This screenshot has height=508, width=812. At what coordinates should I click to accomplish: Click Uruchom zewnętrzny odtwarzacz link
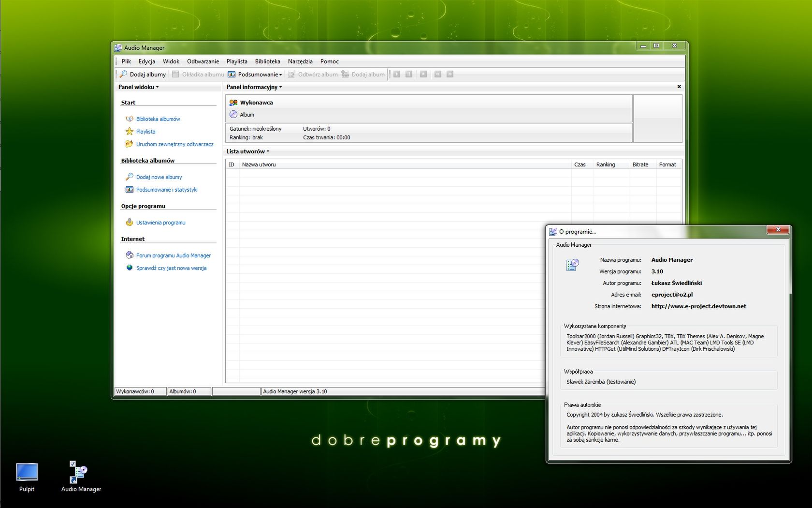pyautogui.click(x=175, y=144)
